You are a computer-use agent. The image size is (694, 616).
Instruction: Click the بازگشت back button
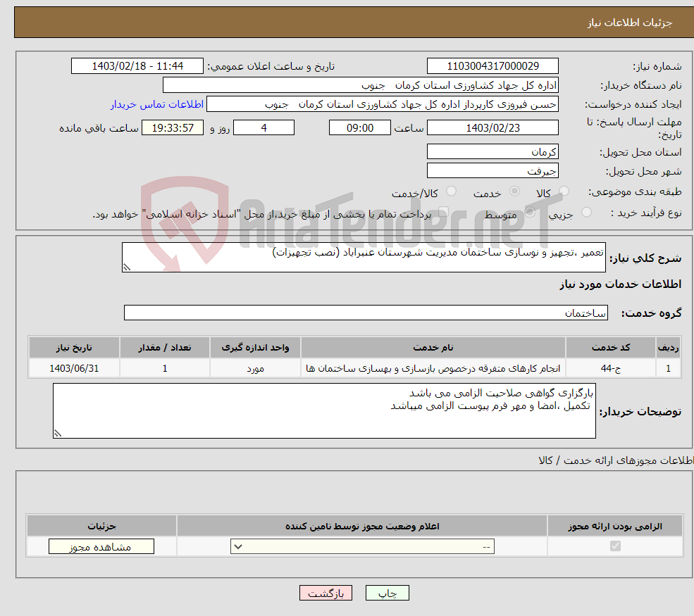[x=326, y=593]
